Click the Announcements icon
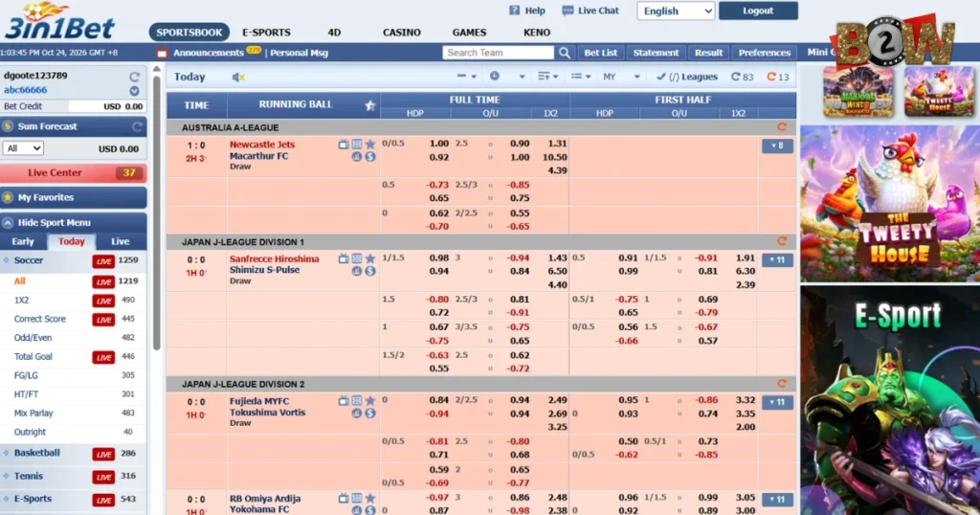Image resolution: width=980 pixels, height=515 pixels. [x=162, y=53]
